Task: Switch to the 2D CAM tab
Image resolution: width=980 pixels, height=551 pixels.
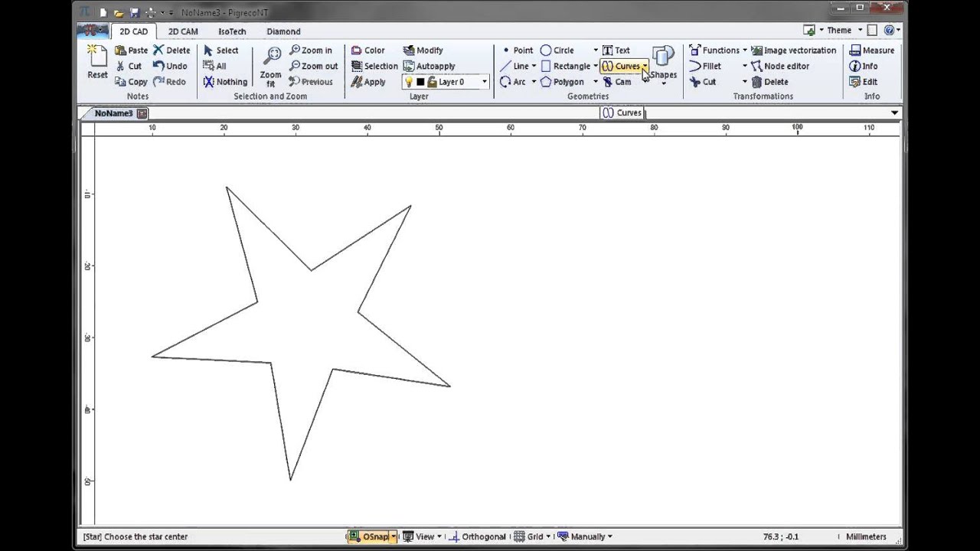Action: (183, 31)
